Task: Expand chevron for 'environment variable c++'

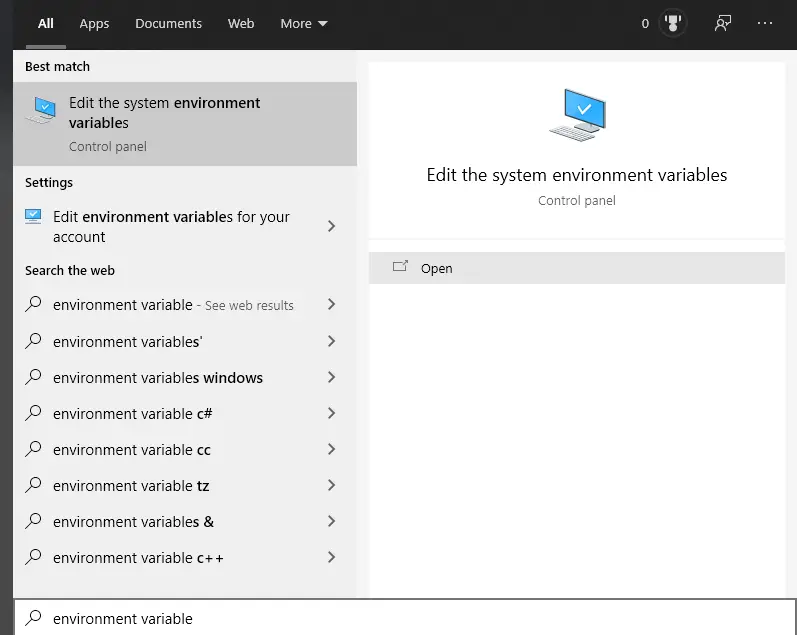Action: [331, 557]
